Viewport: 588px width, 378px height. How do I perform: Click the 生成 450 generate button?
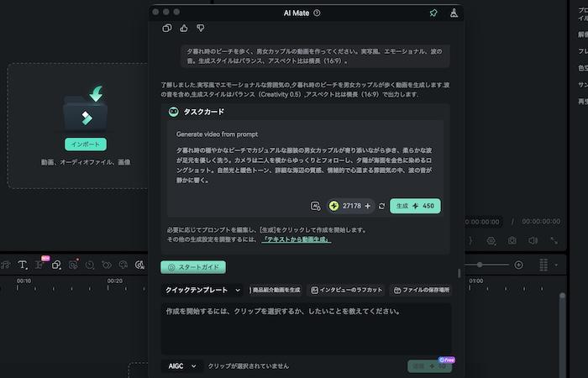[415, 206]
